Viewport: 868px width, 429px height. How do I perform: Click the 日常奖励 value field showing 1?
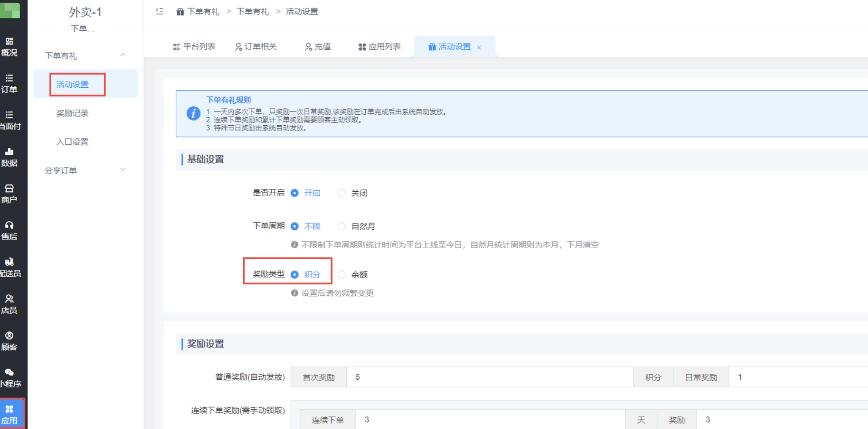(x=798, y=377)
